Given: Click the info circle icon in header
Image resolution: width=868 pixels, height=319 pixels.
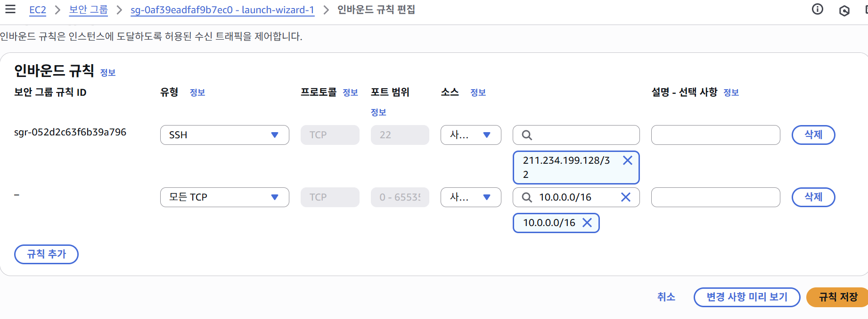Looking at the screenshot, I should (x=818, y=9).
